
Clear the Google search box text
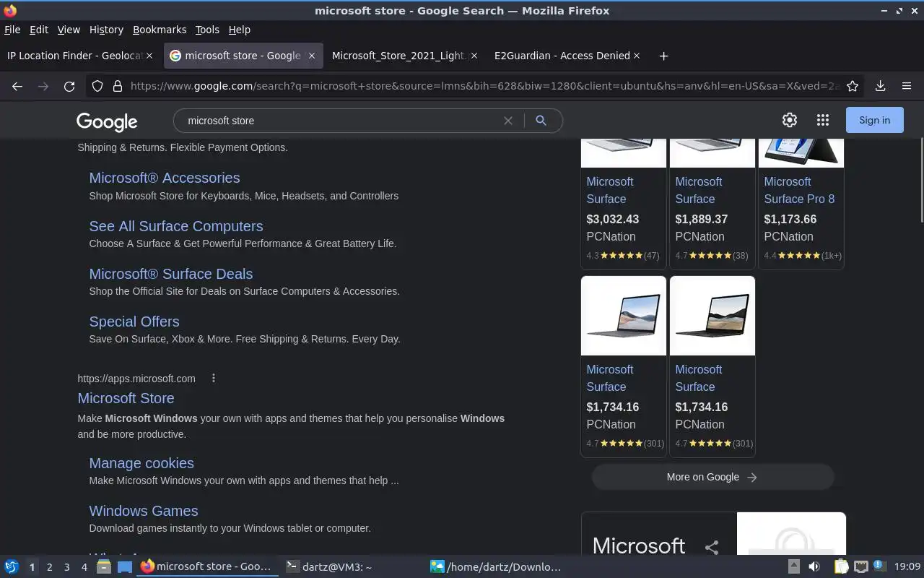point(508,121)
